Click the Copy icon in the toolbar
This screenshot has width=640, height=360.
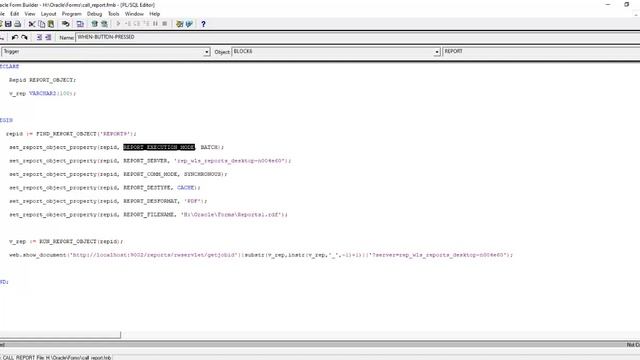click(x=42, y=24)
